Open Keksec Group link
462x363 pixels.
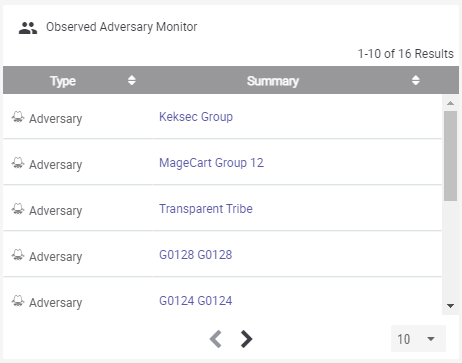(x=196, y=117)
